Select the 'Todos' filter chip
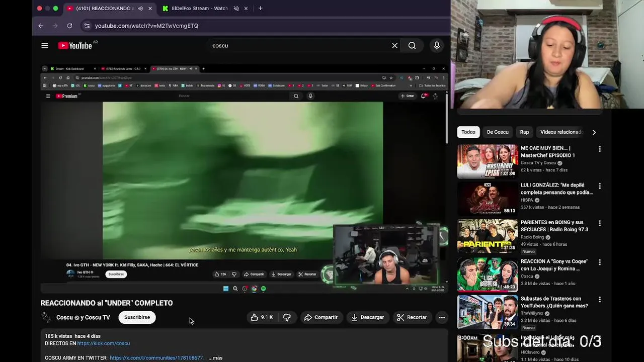This screenshot has height=362, width=644. [x=468, y=132]
